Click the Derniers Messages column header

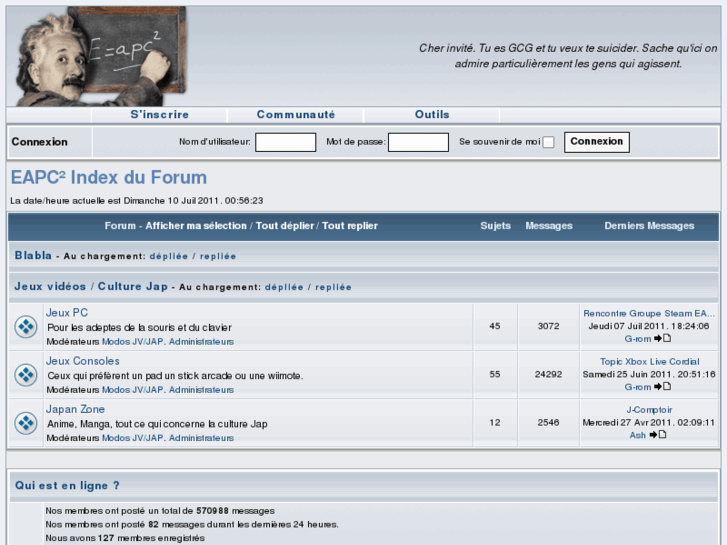pyautogui.click(x=649, y=226)
